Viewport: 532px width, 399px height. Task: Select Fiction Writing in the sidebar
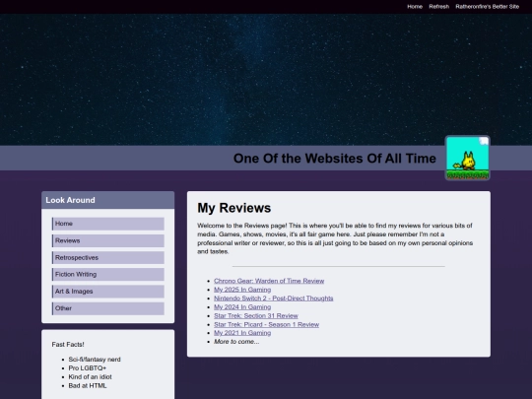click(108, 275)
